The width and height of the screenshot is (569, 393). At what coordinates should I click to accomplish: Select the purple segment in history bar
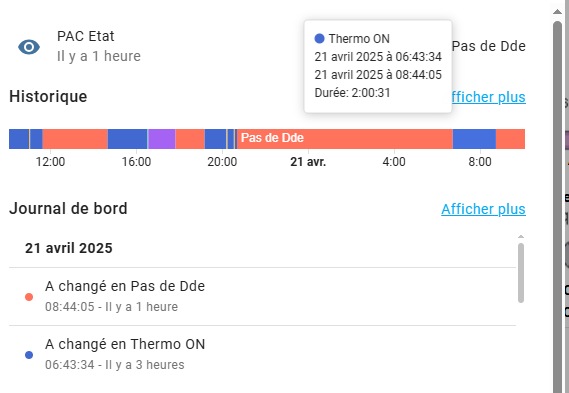tap(162, 139)
